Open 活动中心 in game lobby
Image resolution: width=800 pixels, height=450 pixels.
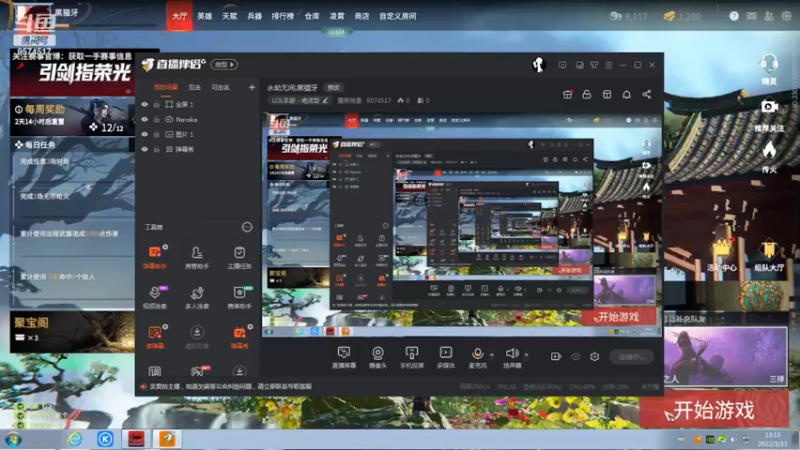click(x=721, y=254)
